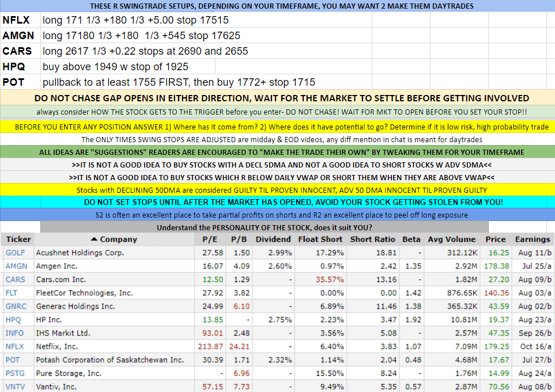Open the FLT ticker link
Viewport: 555px width, 392px height.
click(13, 293)
